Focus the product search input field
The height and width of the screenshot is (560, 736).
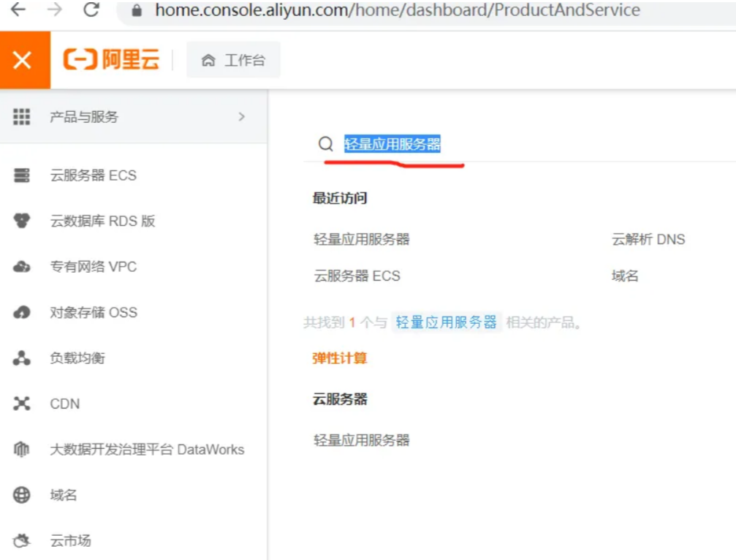520,143
